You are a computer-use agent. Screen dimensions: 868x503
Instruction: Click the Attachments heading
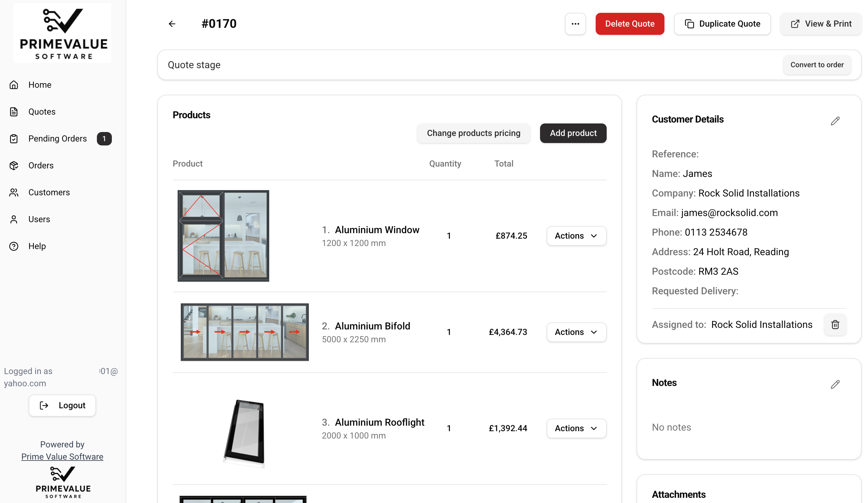coord(679,495)
